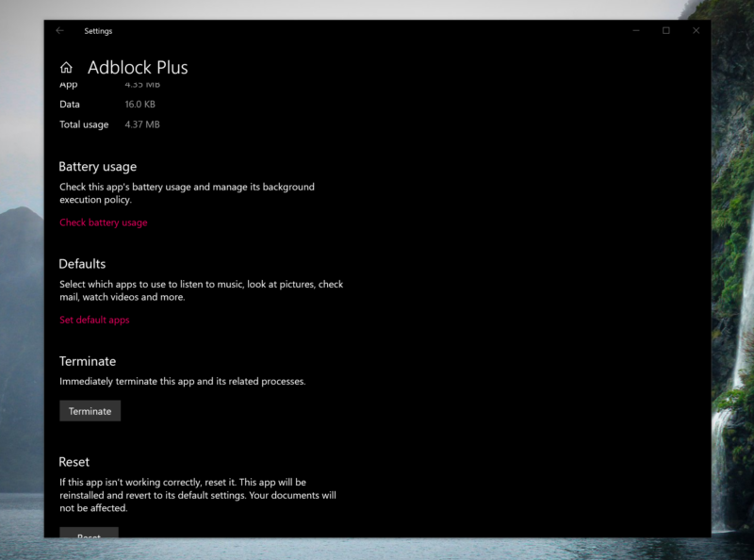Click the 'Check this app's battery usage' description

pyautogui.click(x=187, y=193)
